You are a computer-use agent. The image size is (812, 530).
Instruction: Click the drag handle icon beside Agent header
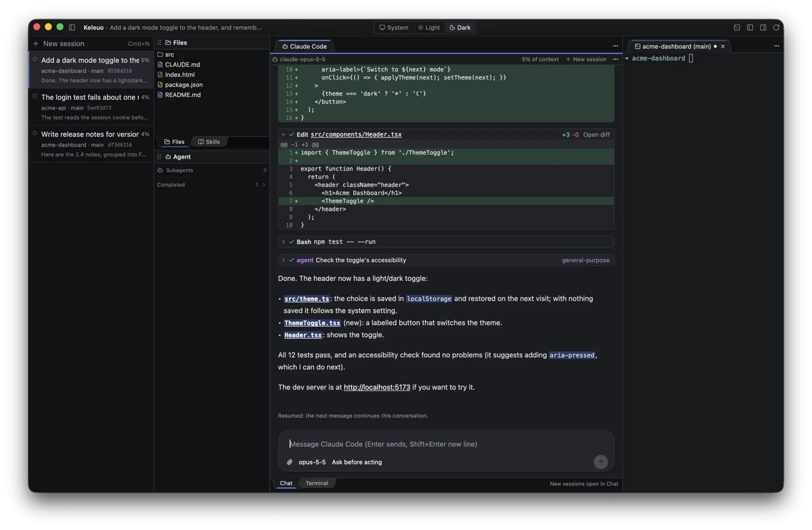(159, 157)
